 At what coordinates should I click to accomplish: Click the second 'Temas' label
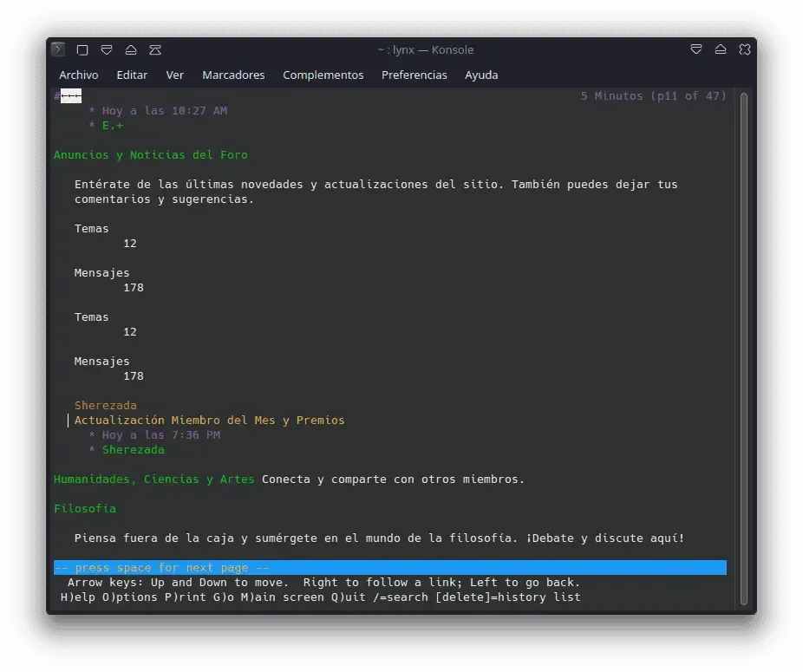pos(91,317)
